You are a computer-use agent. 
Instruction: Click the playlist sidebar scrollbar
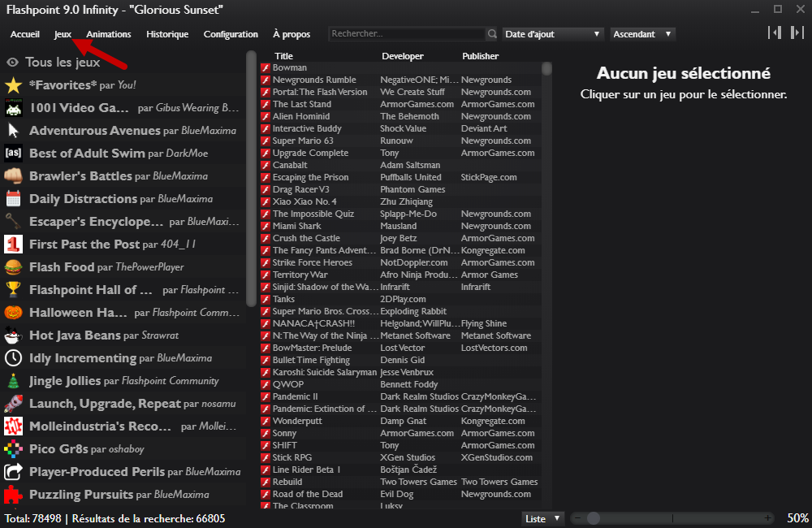pyautogui.click(x=252, y=178)
